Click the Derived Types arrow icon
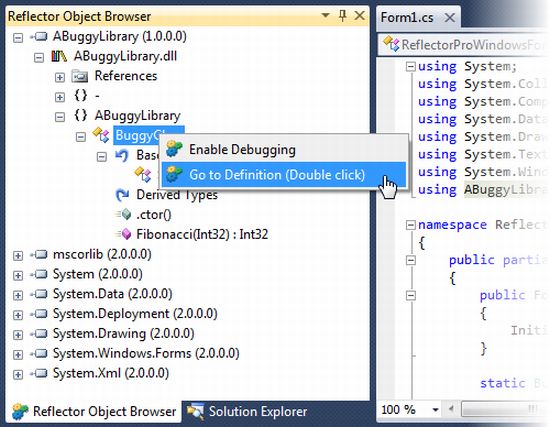This screenshot has width=550, height=427. click(122, 195)
